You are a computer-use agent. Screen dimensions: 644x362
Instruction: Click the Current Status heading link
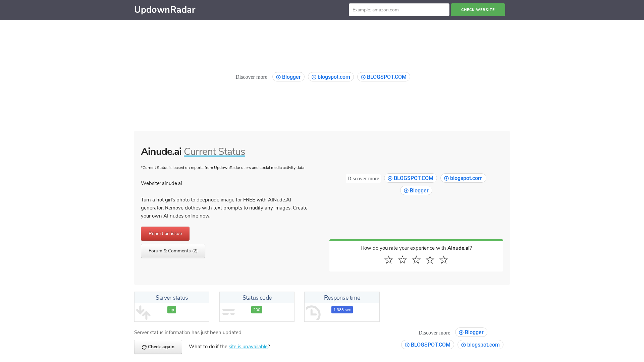pos(214,152)
